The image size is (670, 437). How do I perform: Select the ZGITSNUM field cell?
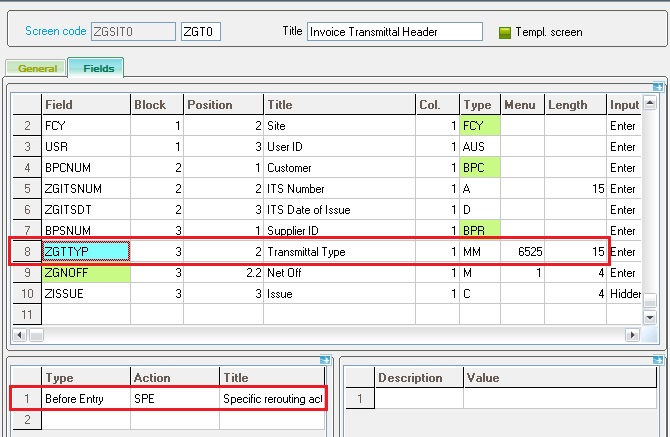click(x=86, y=188)
